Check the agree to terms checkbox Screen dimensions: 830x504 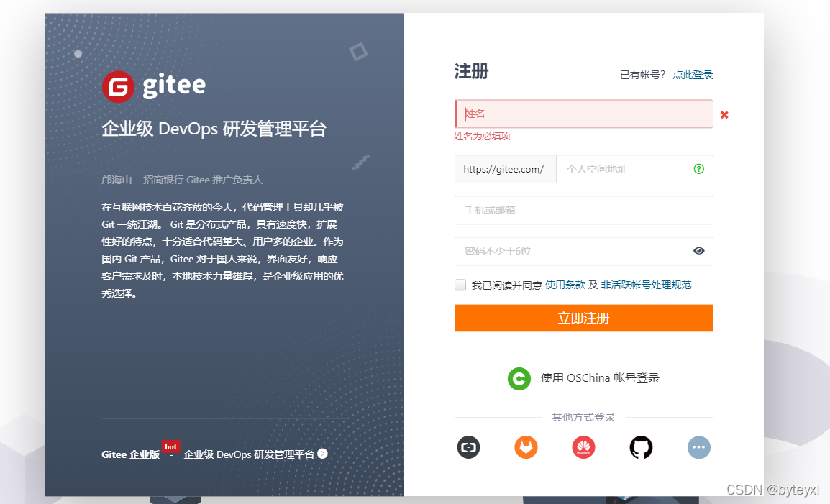pyautogui.click(x=460, y=285)
